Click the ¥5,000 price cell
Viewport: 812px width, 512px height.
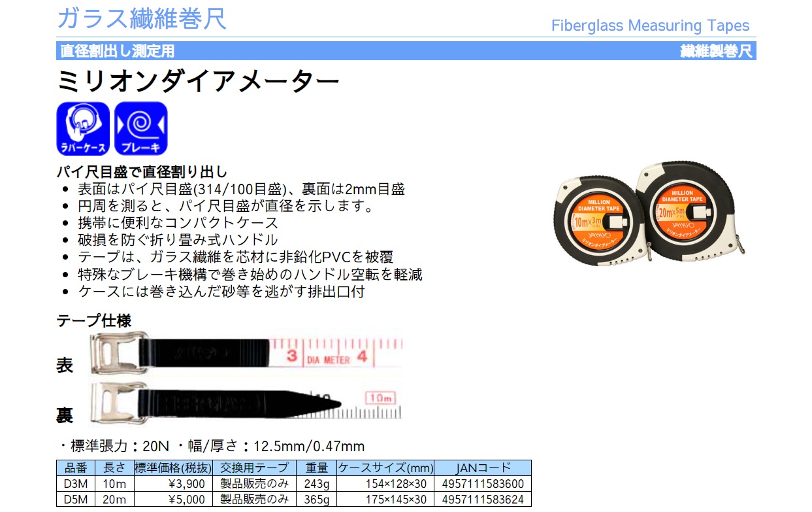point(173,500)
